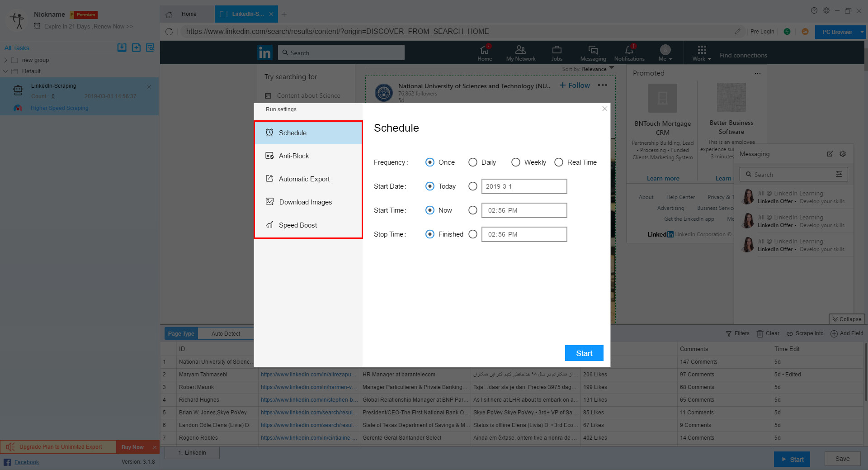Open PC Browser dropdown arrow
The height and width of the screenshot is (470, 868).
coord(862,32)
